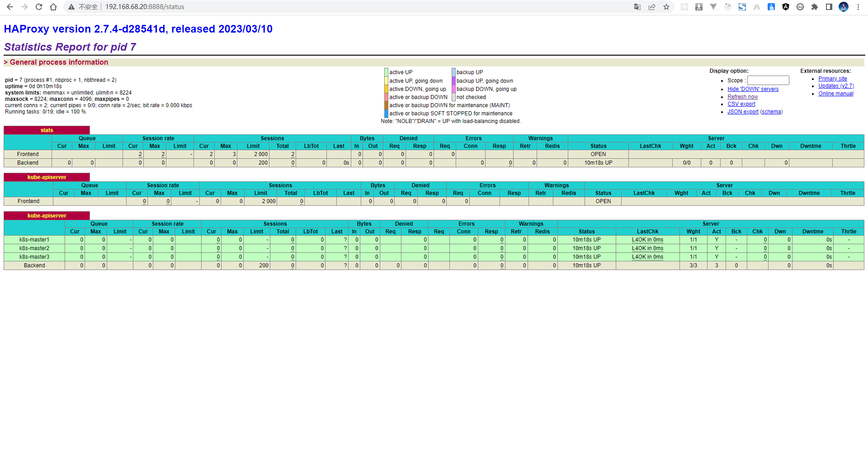Open the Vue DevTools extension icon
Image resolution: width=868 pixels, height=450 pixels.
click(713, 7)
